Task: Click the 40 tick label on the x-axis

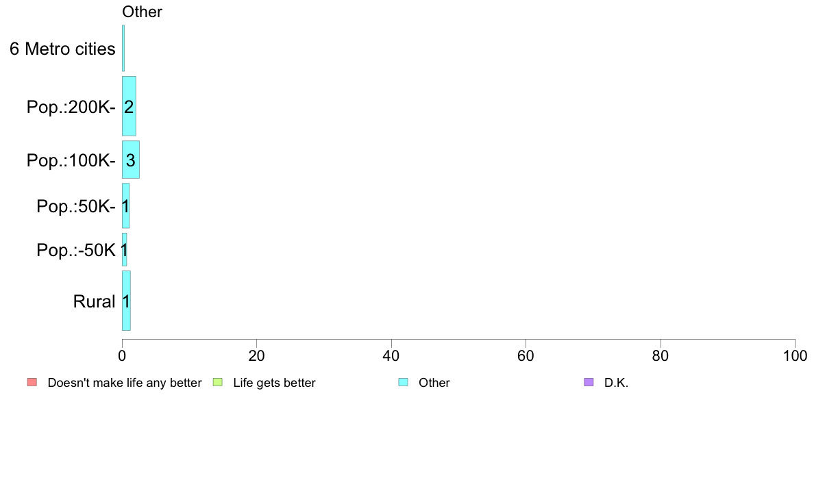Action: click(x=391, y=355)
